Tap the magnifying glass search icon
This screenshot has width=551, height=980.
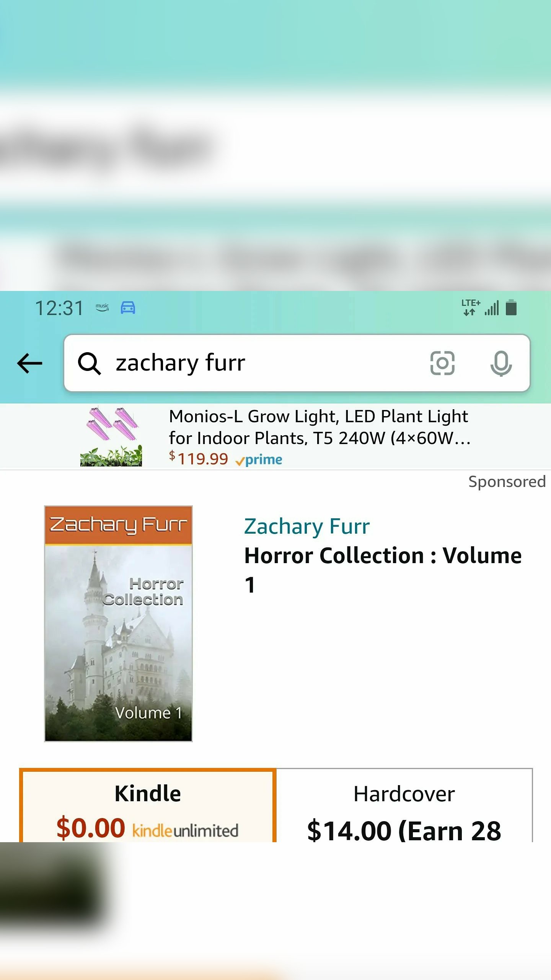(x=89, y=363)
